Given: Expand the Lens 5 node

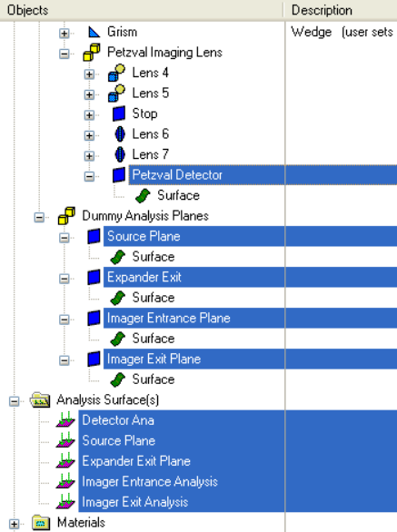Looking at the screenshot, I should click(89, 94).
